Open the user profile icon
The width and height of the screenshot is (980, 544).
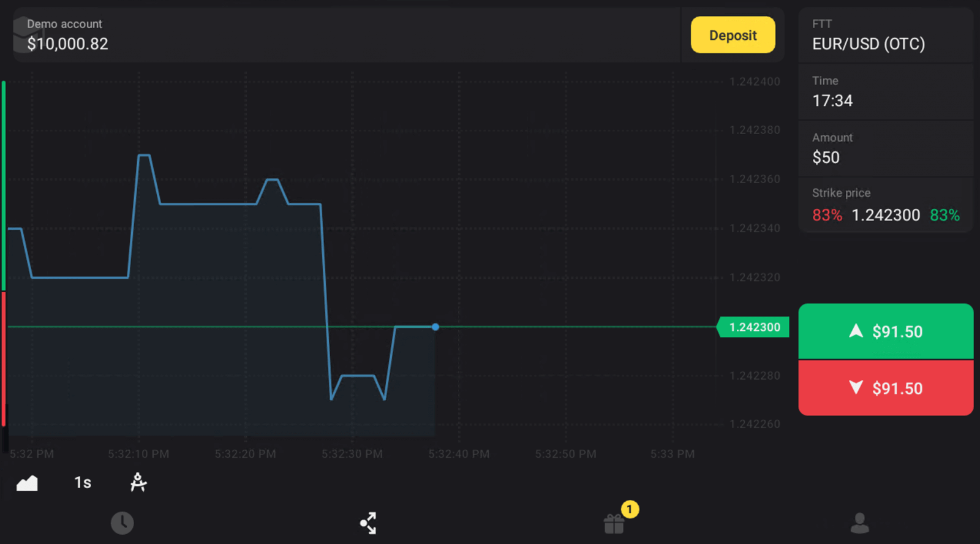pyautogui.click(x=859, y=523)
